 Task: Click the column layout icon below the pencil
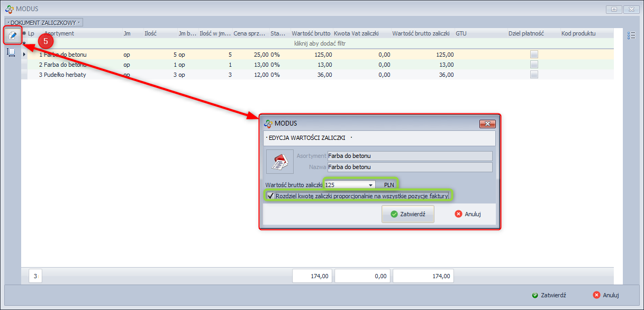[x=11, y=52]
